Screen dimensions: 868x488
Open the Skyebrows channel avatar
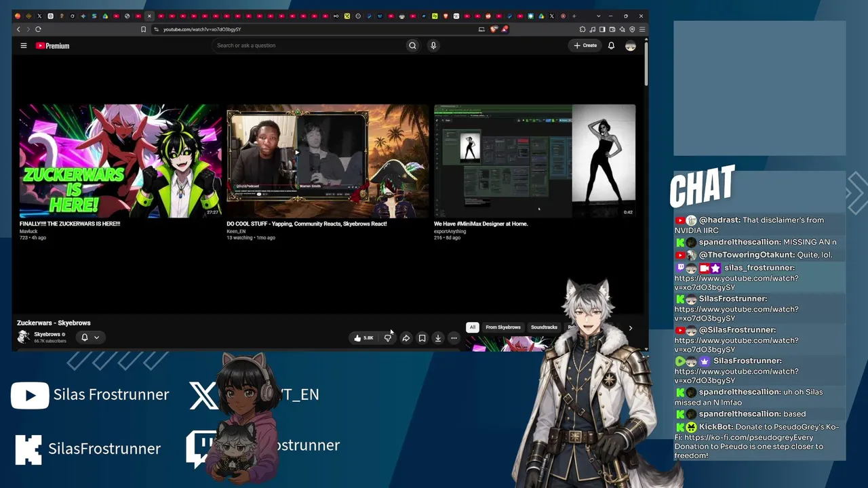click(24, 337)
